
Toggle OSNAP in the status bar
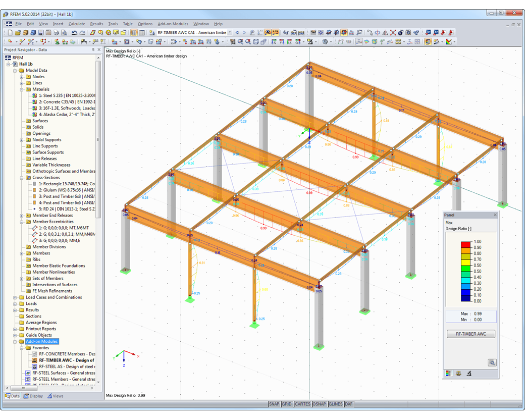click(x=319, y=404)
